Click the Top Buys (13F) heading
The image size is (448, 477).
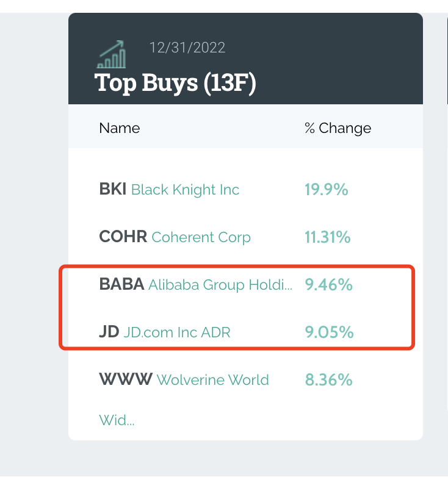(175, 83)
